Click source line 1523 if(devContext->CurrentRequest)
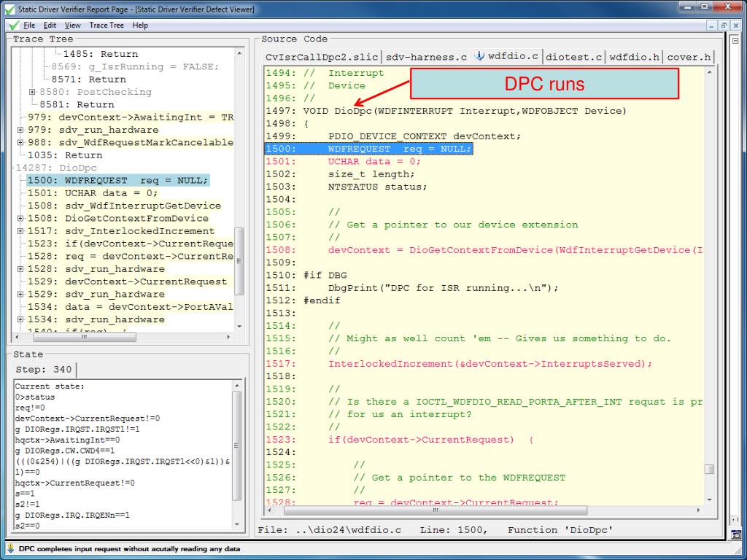Viewport: 747px width, 560px height. click(399, 440)
